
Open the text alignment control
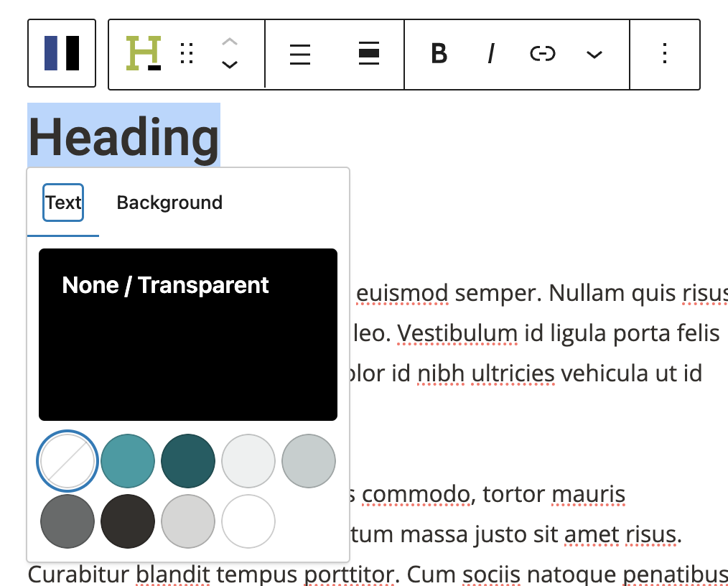coord(300,54)
